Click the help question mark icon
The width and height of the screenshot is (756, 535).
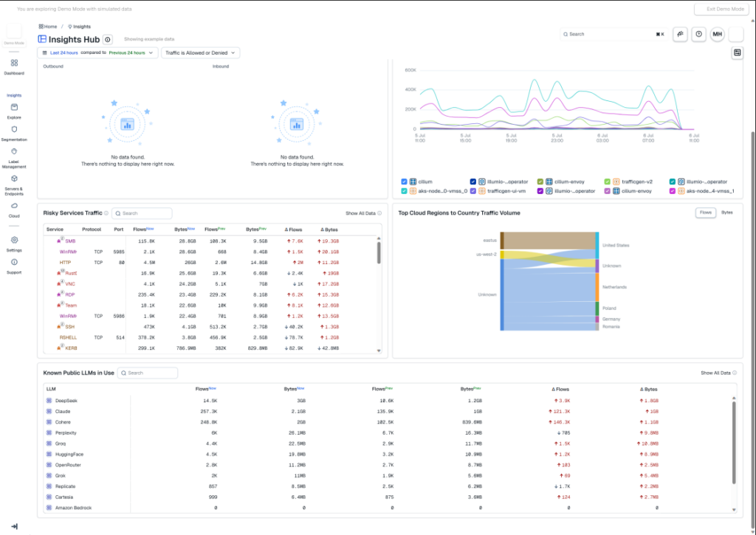pos(698,34)
